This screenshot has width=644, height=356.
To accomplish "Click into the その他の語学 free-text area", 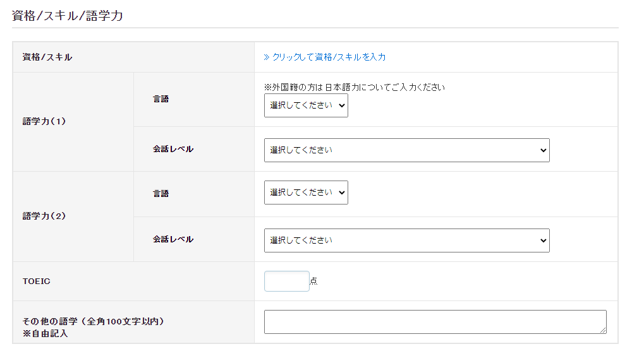I will click(x=435, y=321).
